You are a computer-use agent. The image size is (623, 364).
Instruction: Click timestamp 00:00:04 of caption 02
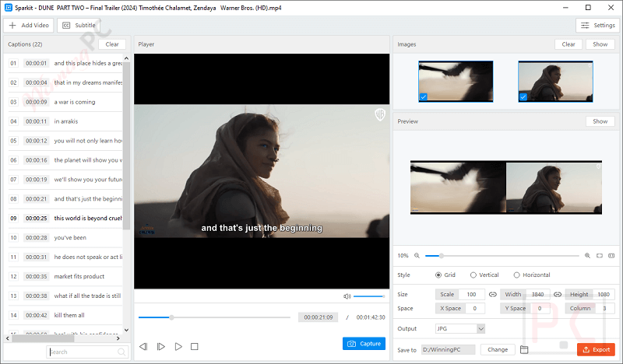tap(36, 82)
